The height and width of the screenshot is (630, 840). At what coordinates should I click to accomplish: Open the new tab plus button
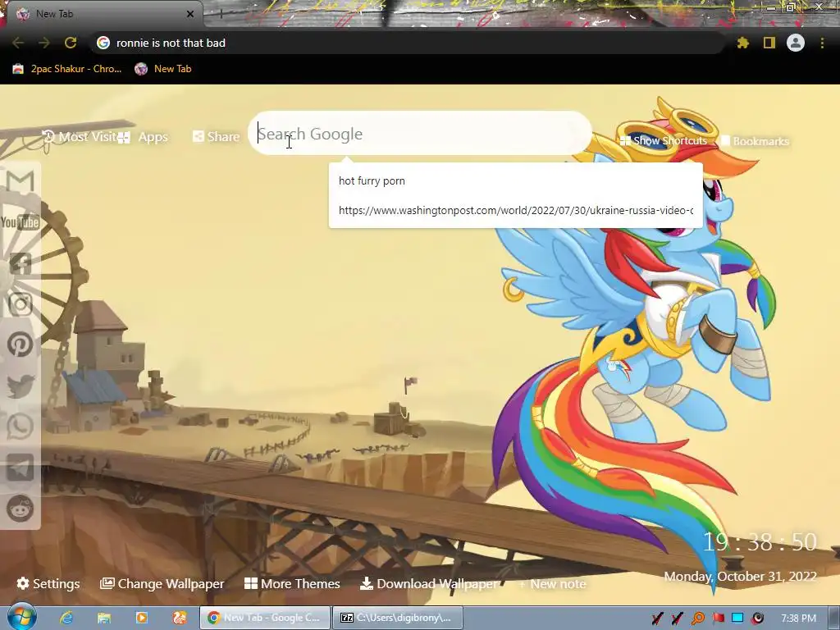pyautogui.click(x=221, y=14)
